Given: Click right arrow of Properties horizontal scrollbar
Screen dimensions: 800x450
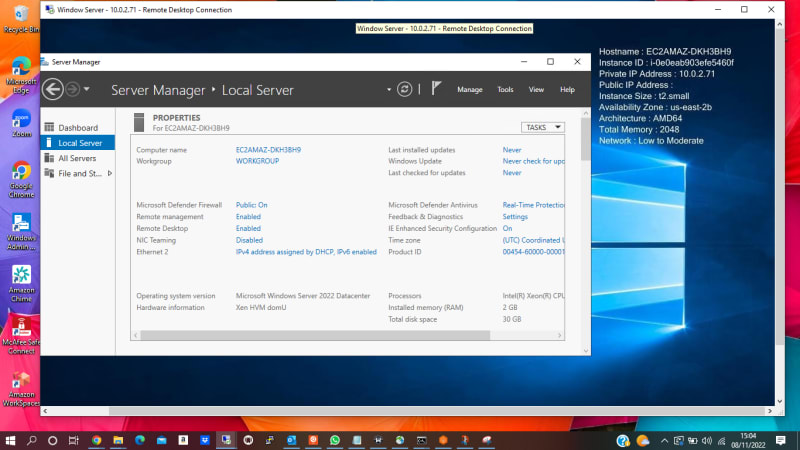Looking at the screenshot, I should click(560, 335).
